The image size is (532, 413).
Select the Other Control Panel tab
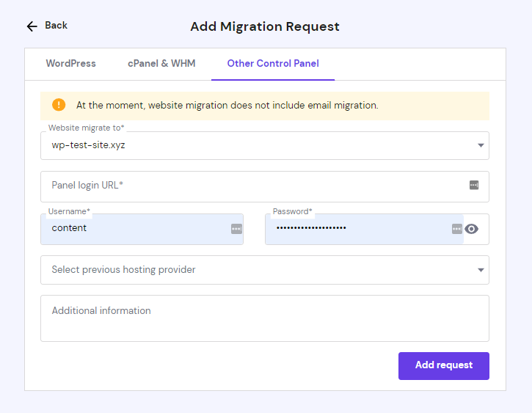click(273, 64)
